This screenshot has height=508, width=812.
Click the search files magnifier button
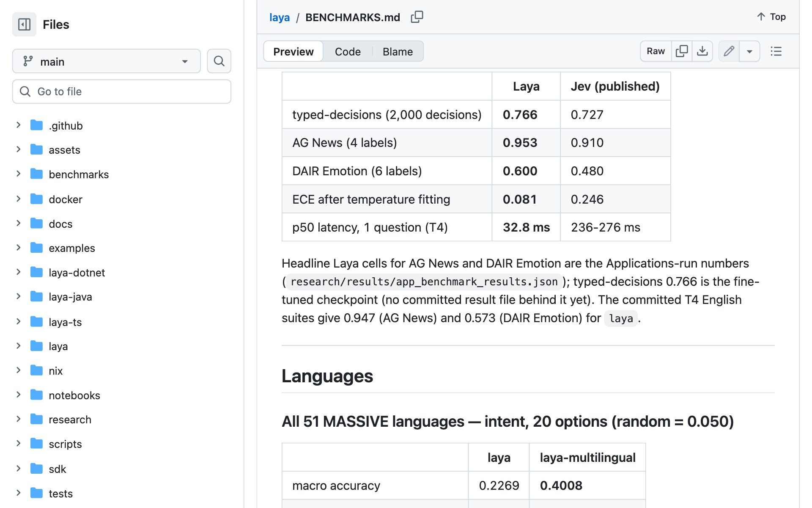pyautogui.click(x=219, y=61)
